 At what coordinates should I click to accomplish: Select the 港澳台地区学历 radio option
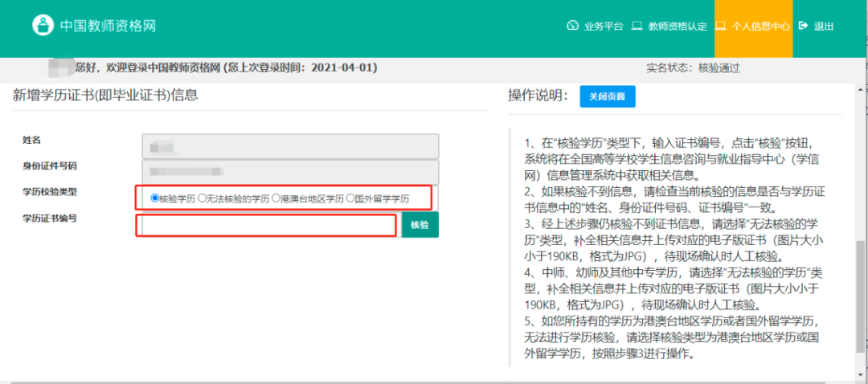click(x=276, y=198)
